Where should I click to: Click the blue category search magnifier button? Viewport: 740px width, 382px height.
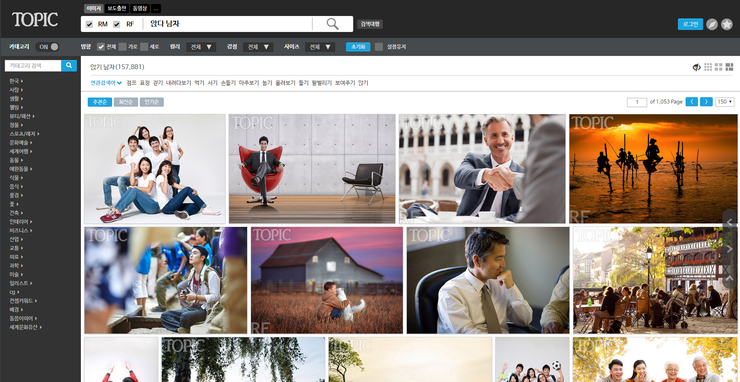click(69, 66)
